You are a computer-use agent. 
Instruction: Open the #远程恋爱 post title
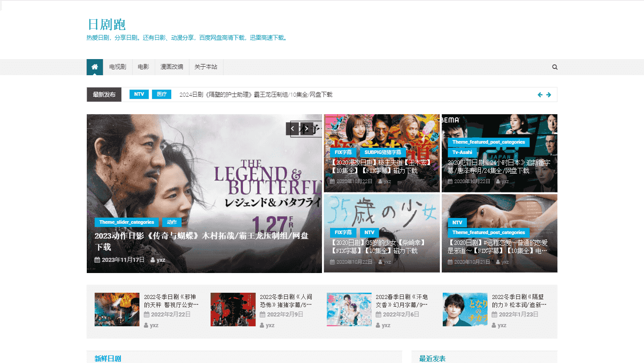click(498, 247)
